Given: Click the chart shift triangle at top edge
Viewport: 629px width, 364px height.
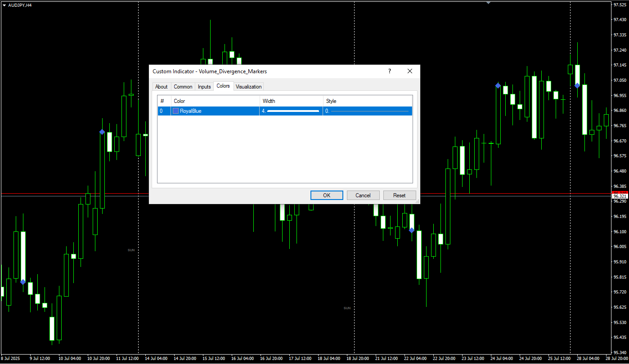Looking at the screenshot, I should coord(489,3).
